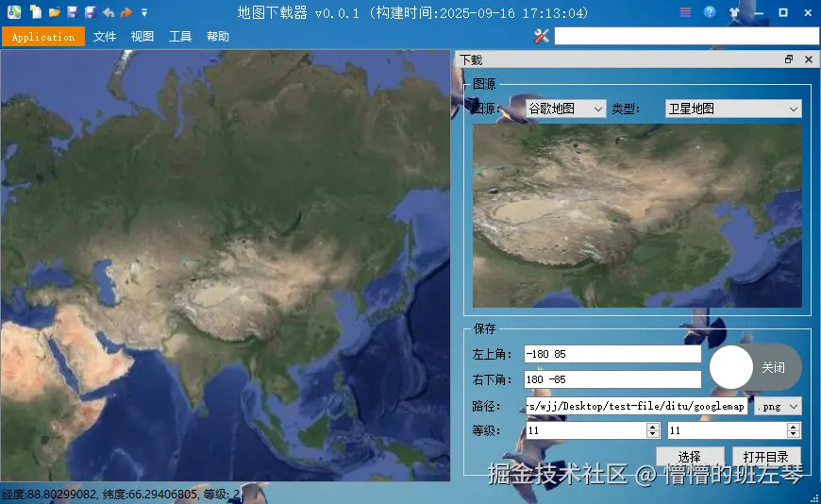
Task: Click the 选择 button
Action: (690, 457)
